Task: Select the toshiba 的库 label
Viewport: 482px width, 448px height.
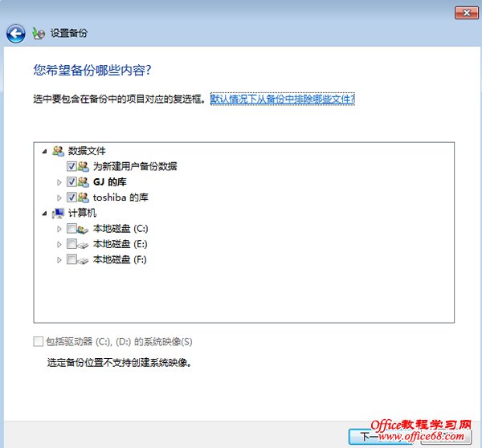Action: pos(120,198)
